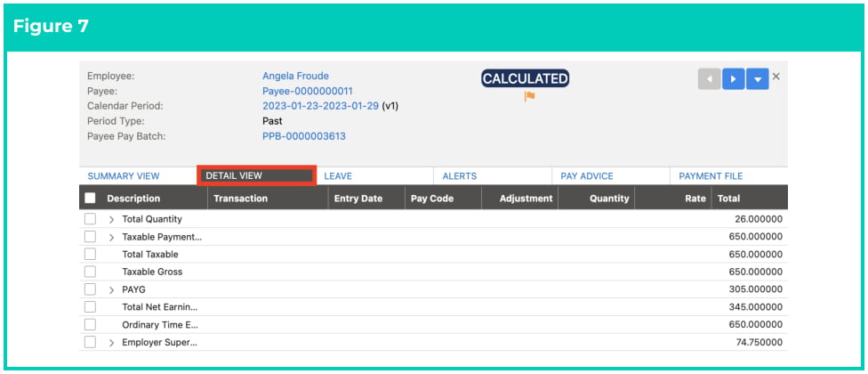This screenshot has height=374, width=868.
Task: Click the Total Net Earnin... description text
Action: tap(159, 307)
